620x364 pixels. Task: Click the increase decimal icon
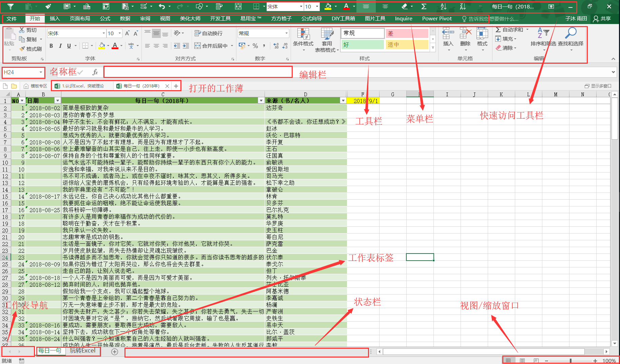276,46
